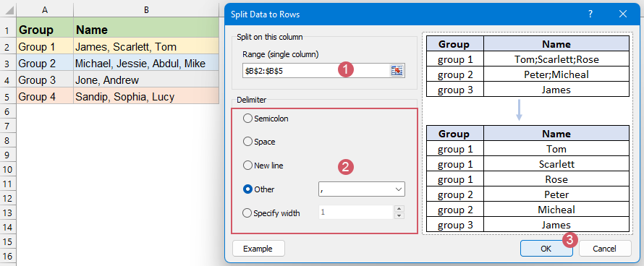Click Peter;Micheal in the preview table
Viewport: 644px width, 266px height.
click(556, 74)
